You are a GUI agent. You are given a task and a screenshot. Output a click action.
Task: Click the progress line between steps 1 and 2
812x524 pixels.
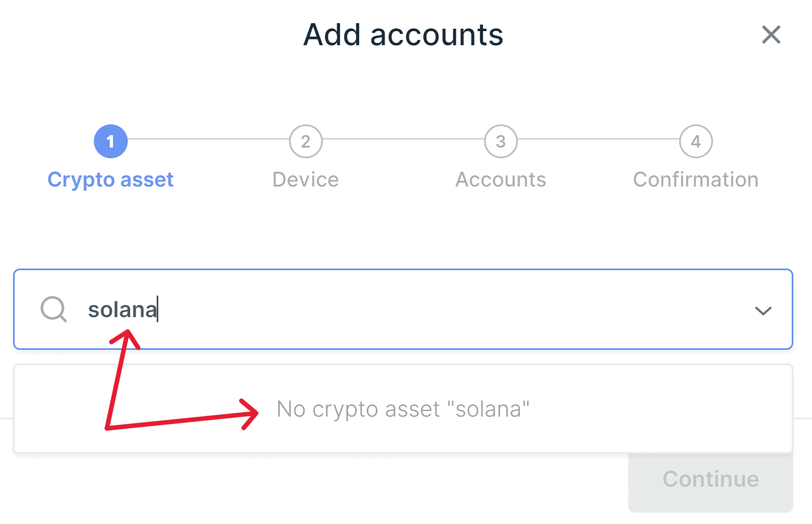[x=208, y=138]
